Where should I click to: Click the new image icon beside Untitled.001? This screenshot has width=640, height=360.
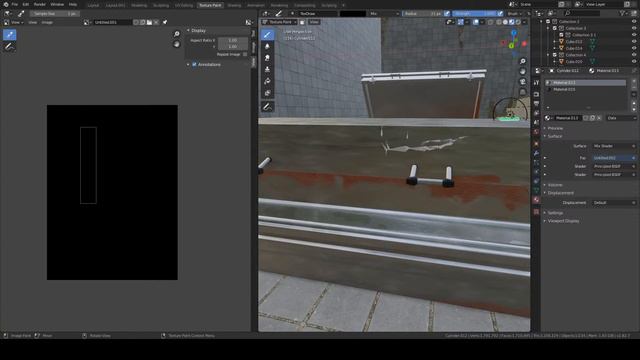coord(142,22)
